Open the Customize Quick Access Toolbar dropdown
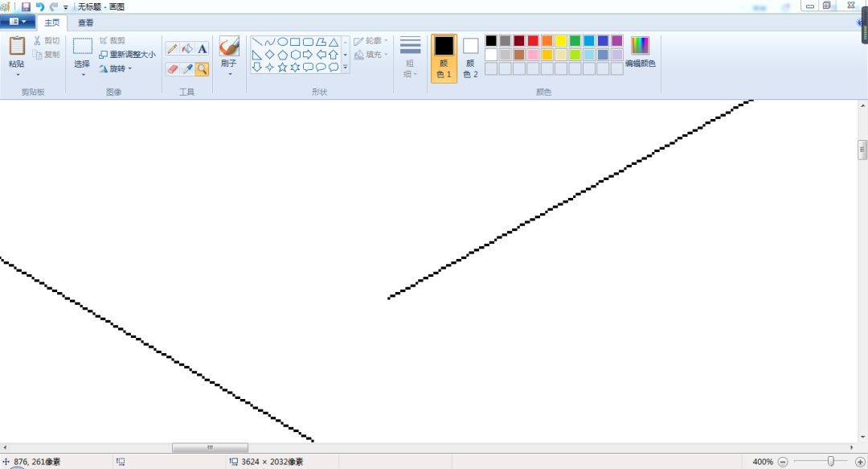The height and width of the screenshot is (469, 868). pyautogui.click(x=66, y=7)
